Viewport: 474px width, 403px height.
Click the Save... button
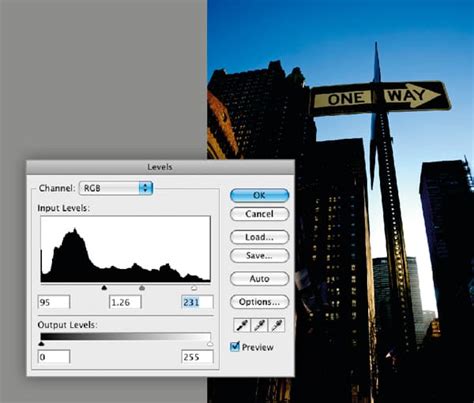pos(259,256)
